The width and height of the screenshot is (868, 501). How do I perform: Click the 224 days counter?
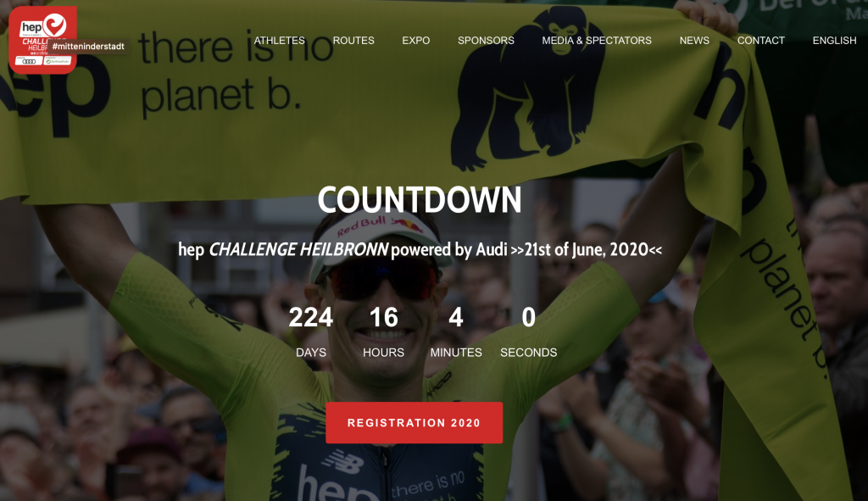[310, 317]
